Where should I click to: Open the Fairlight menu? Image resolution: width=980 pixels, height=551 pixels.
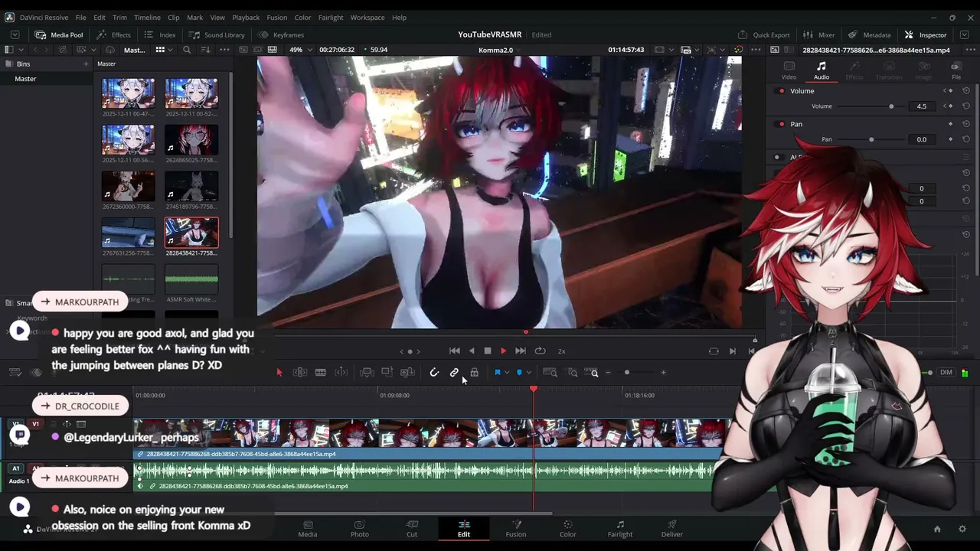coord(331,17)
